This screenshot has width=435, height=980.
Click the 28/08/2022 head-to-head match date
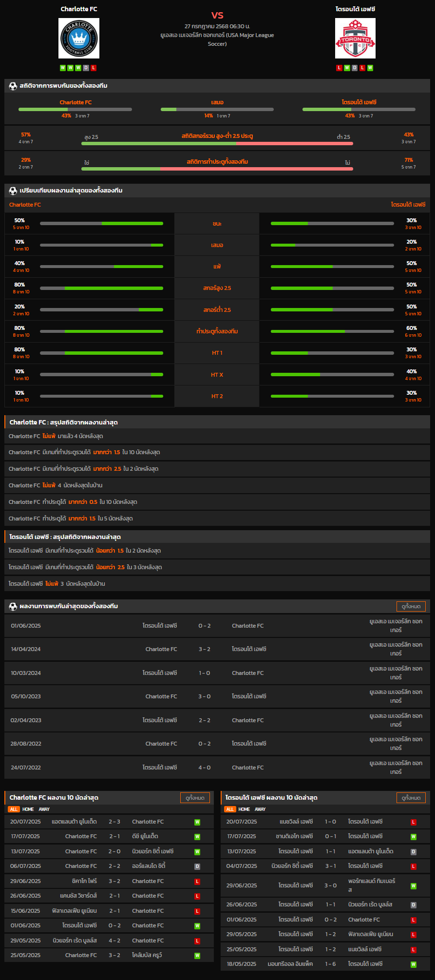(26, 744)
